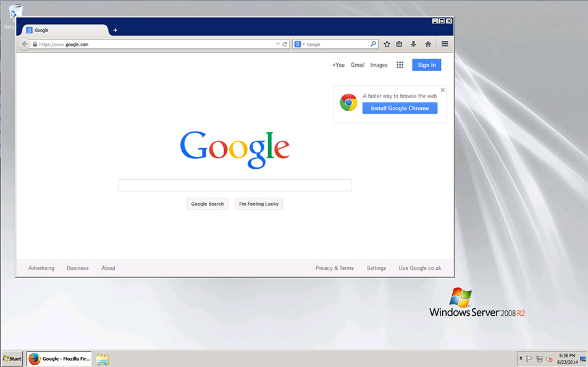Open the Privacy & Terms link
This screenshot has height=367, width=588.
334,268
